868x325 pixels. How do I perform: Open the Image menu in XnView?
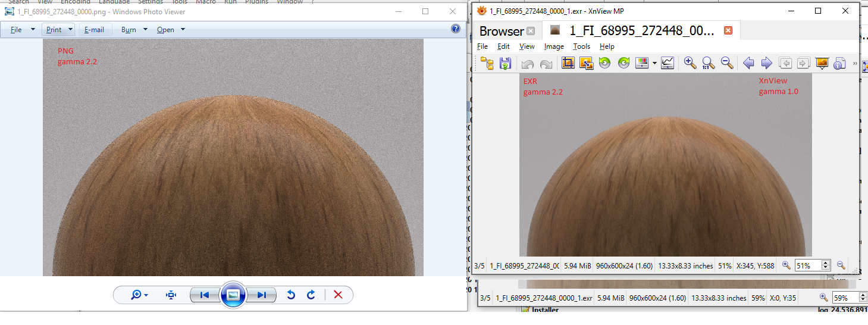pyautogui.click(x=554, y=46)
